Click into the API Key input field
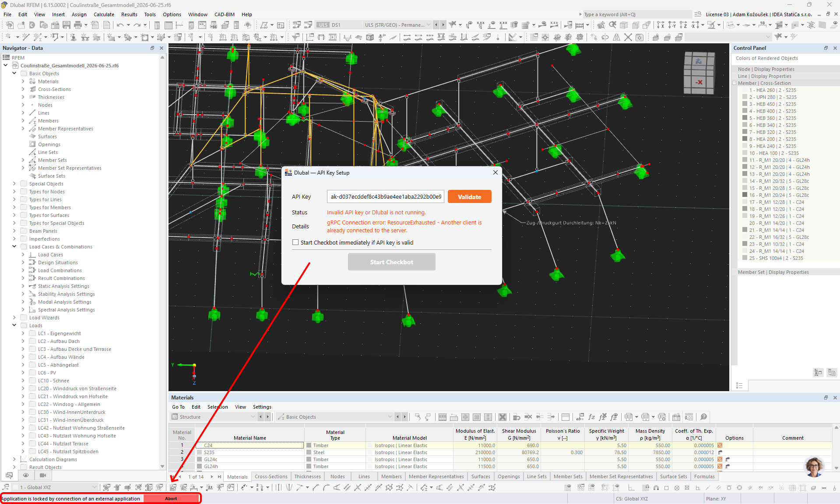Image resolution: width=840 pixels, height=504 pixels. (386, 197)
